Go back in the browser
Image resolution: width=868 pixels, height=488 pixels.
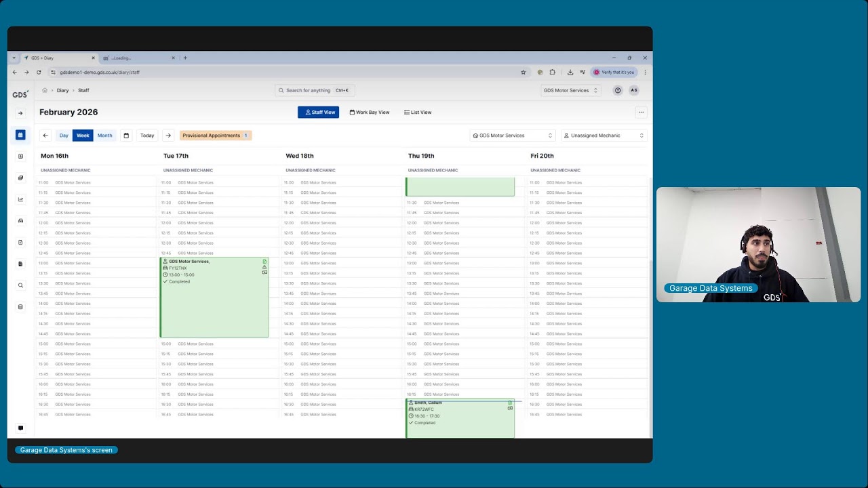14,72
